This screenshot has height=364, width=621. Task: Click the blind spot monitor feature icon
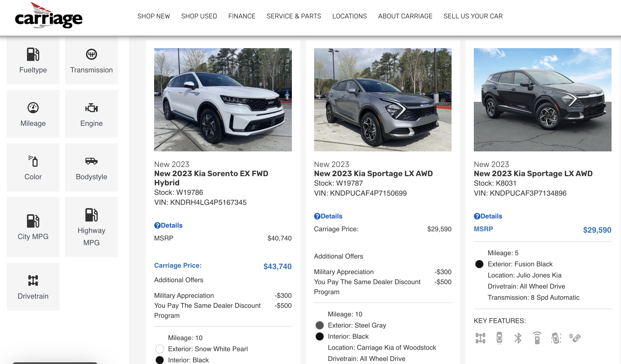(575, 338)
